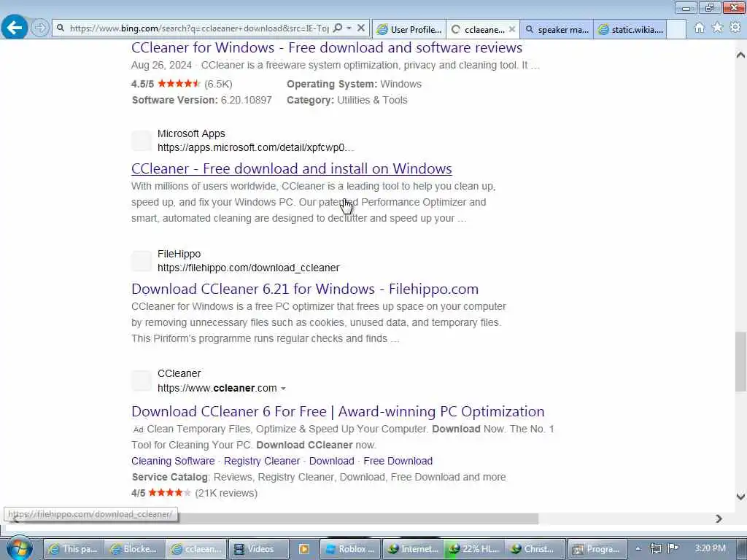Open 'CCleaner for Windows - Free download' result
Viewport: 747px width, 560px height.
pyautogui.click(x=327, y=47)
